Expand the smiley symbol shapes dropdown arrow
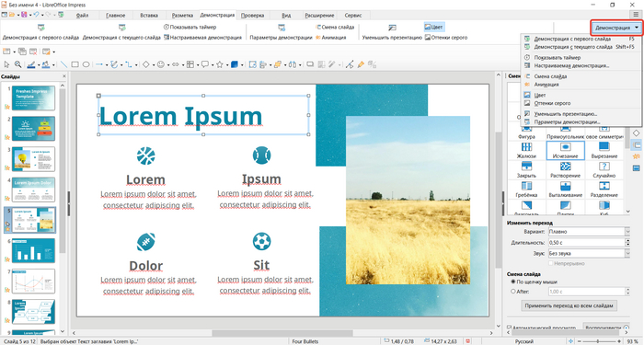Viewport: 644px width, 345px height. coord(167,65)
